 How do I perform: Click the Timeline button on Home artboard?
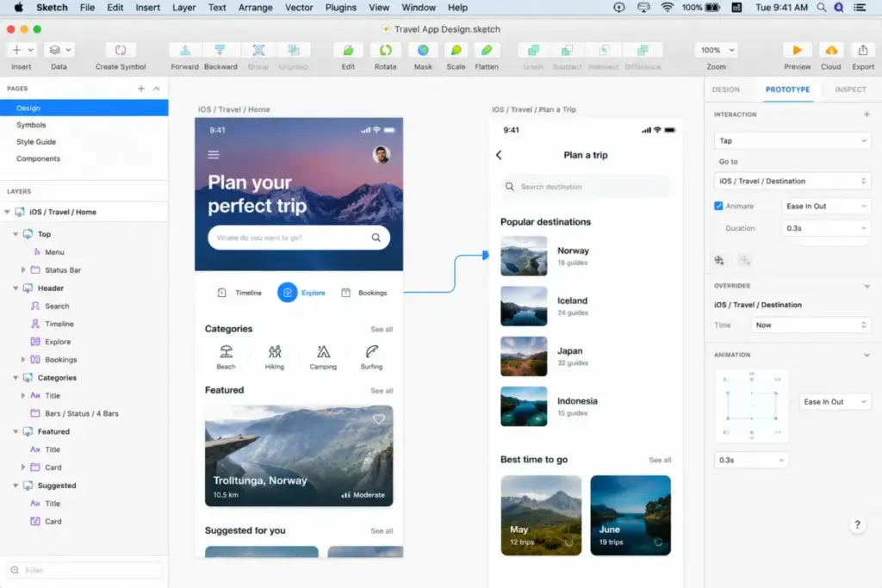[x=239, y=293]
